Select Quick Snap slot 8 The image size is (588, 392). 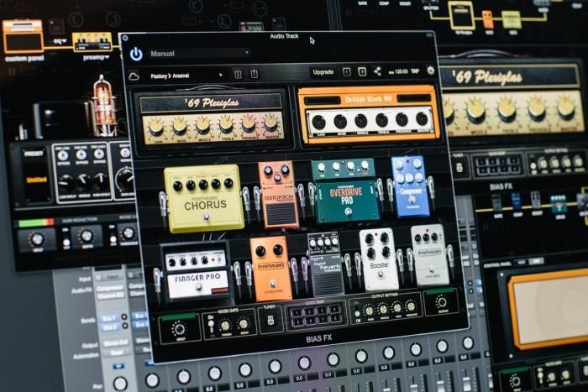335,320
